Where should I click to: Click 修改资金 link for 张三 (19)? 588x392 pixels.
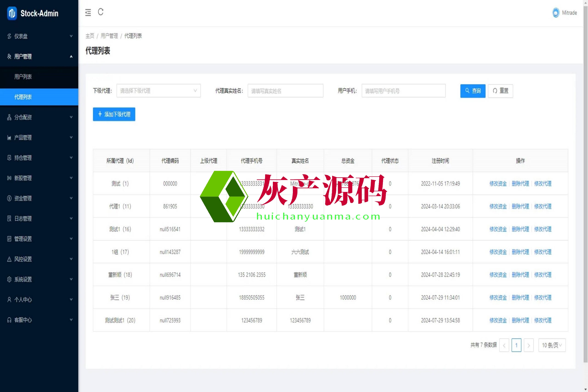pyautogui.click(x=498, y=297)
